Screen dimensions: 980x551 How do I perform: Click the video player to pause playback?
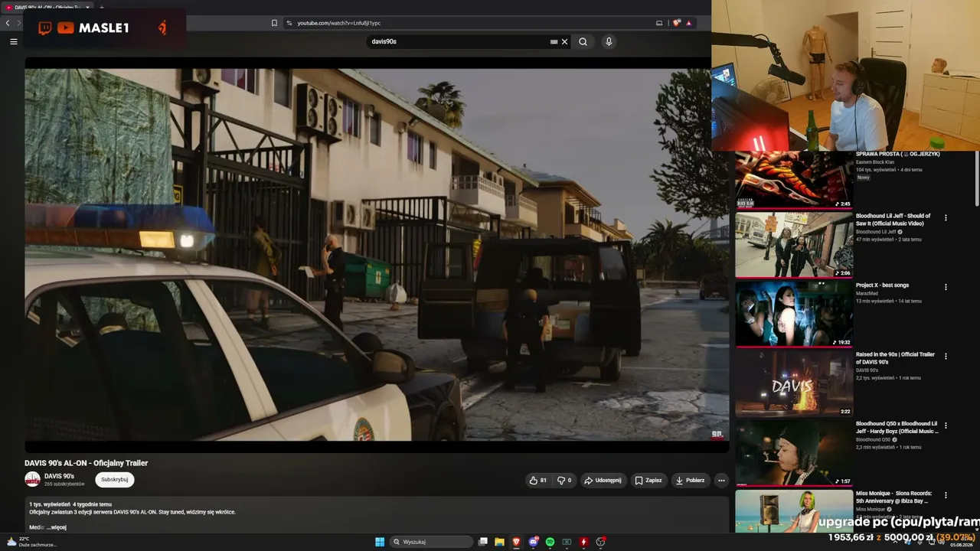(377, 255)
